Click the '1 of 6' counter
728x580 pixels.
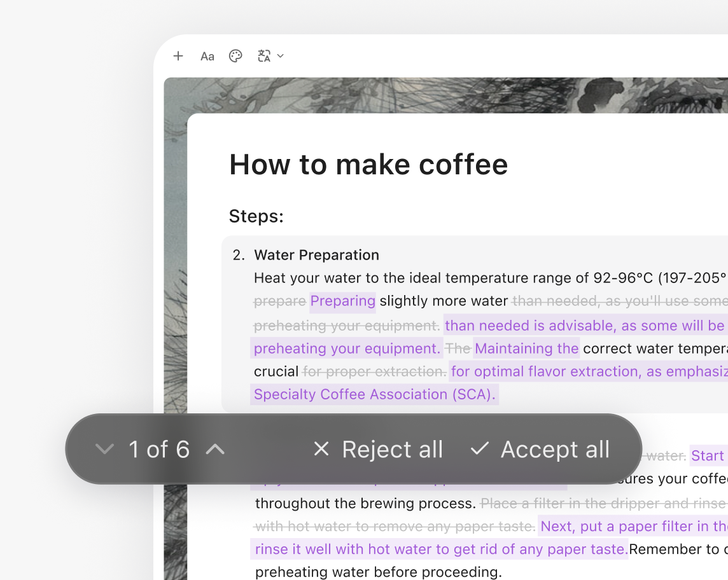(x=159, y=449)
